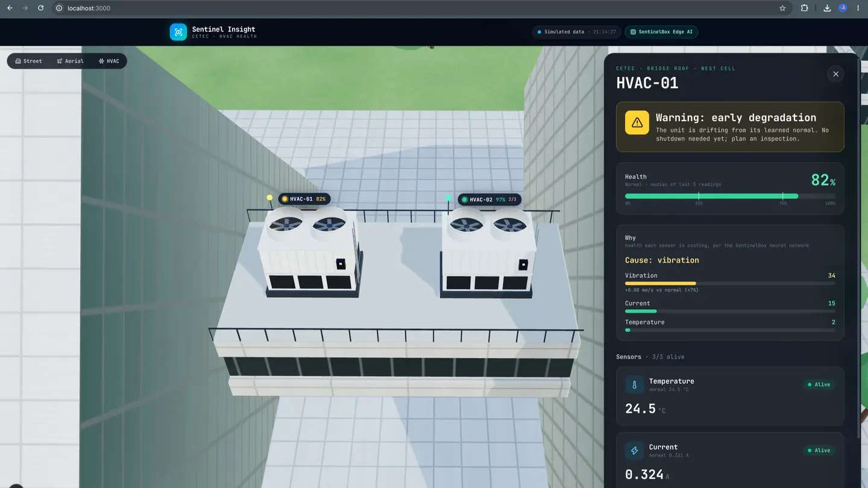Switch to HVAC view
This screenshot has width=868, height=488.
tap(109, 61)
